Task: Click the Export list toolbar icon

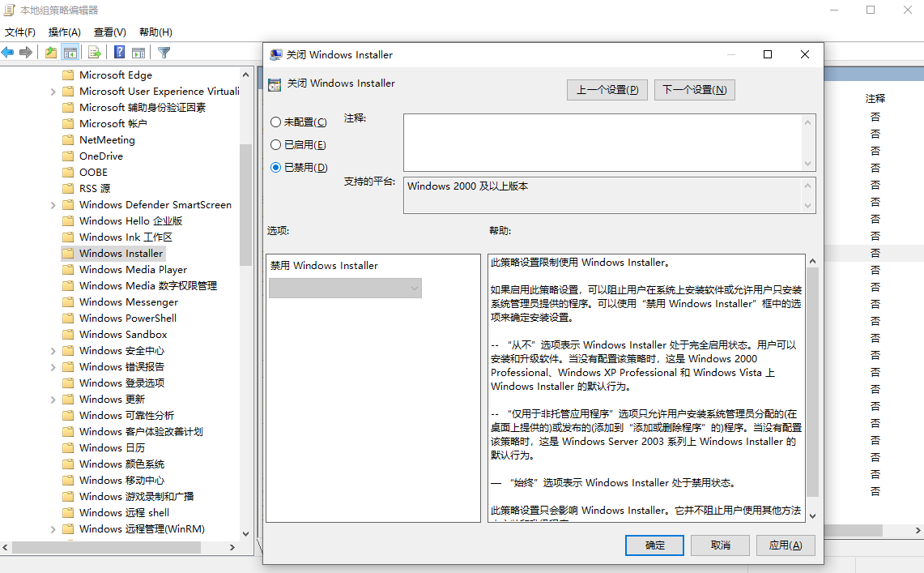Action: (94, 53)
